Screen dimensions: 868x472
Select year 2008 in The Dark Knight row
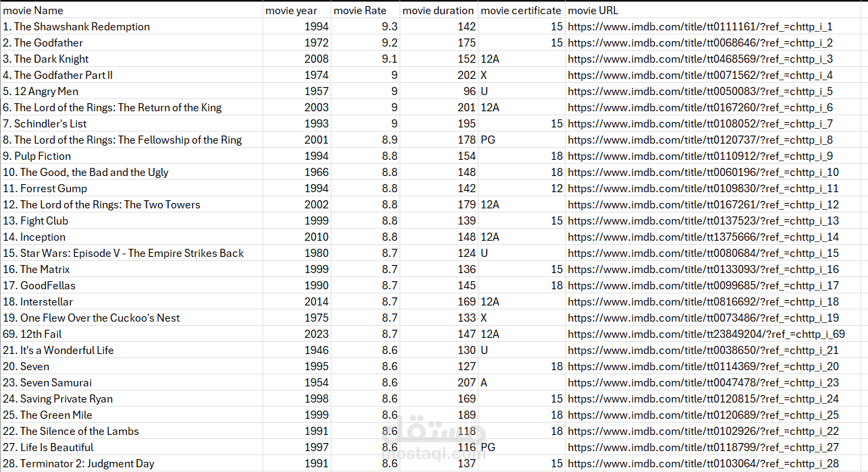tap(297, 59)
